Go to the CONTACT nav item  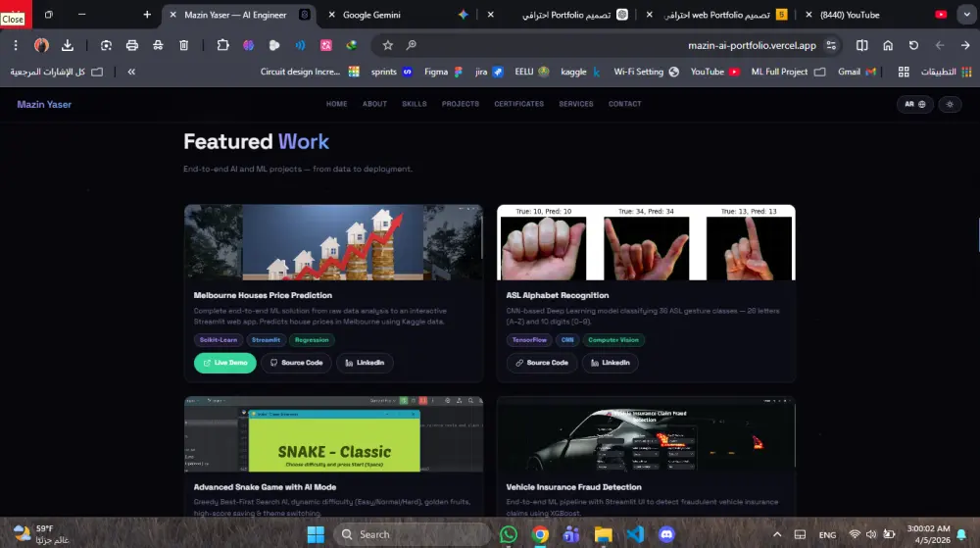coord(624,104)
